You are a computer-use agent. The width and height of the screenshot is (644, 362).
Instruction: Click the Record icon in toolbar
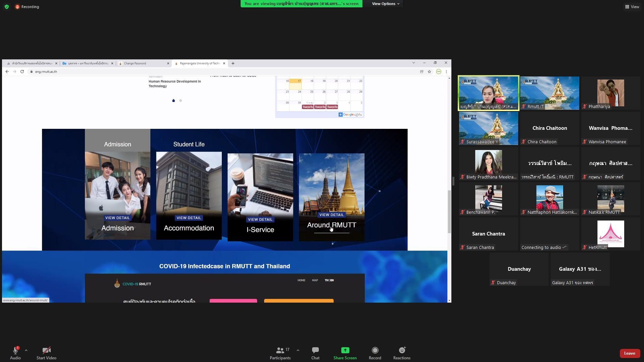(x=375, y=351)
